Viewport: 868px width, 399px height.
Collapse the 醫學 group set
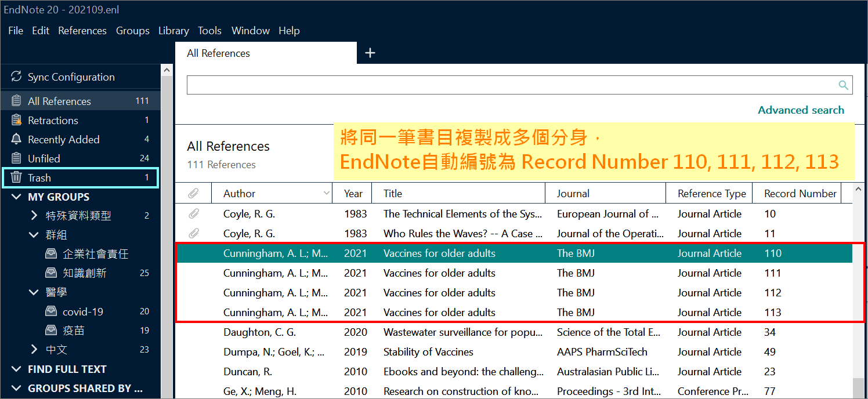pos(34,292)
